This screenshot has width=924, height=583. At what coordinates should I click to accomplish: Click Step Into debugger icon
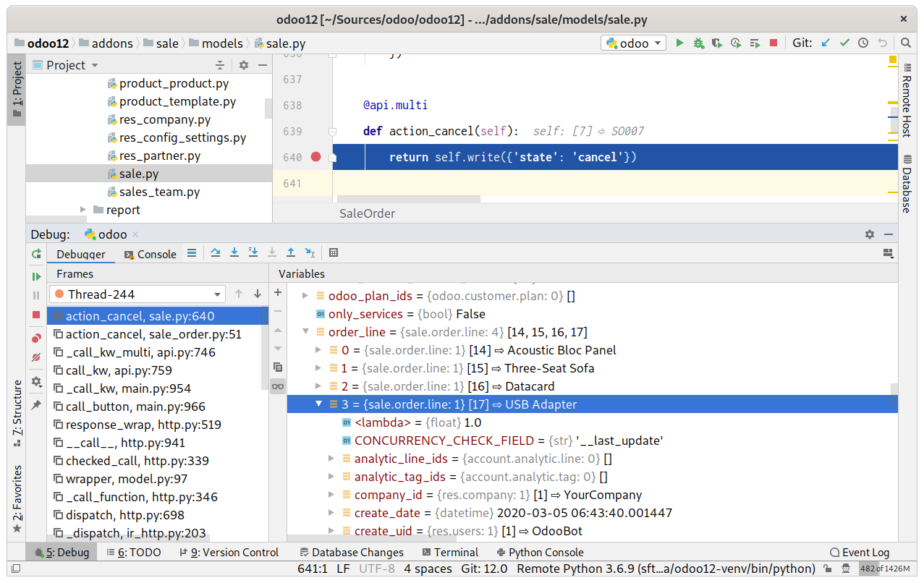(x=234, y=252)
